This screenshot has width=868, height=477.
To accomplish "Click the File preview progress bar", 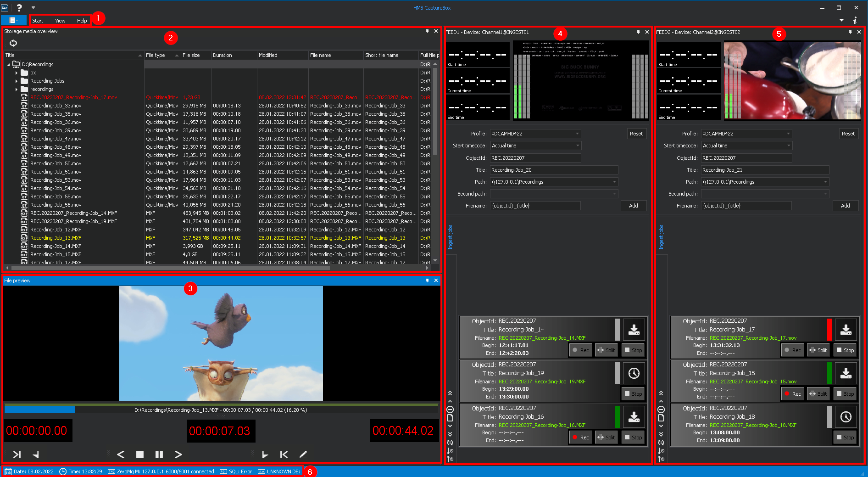I will click(x=221, y=410).
